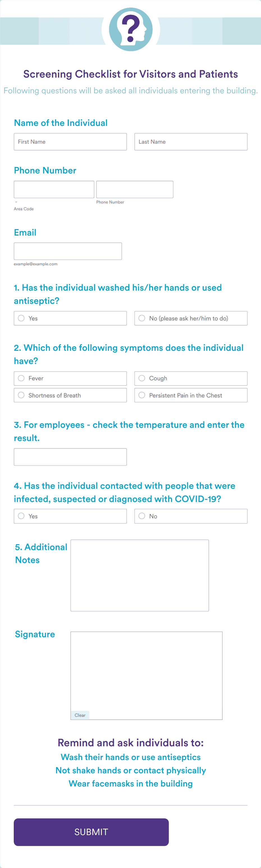Select No (please ask her/him to do)
Screen dimensions: 261x868
(191, 318)
